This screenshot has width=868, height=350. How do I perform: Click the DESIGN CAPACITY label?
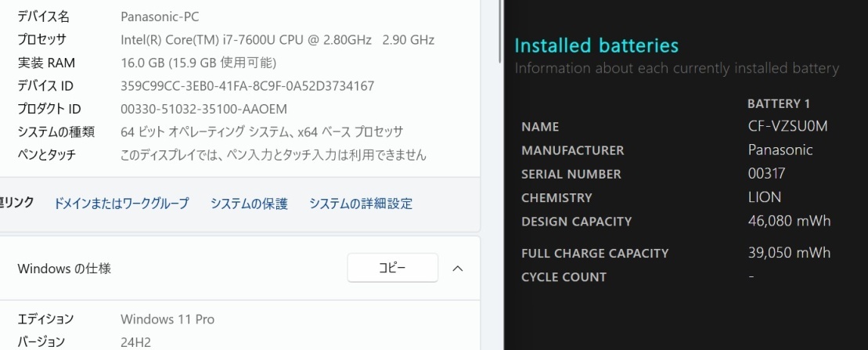pos(576,222)
